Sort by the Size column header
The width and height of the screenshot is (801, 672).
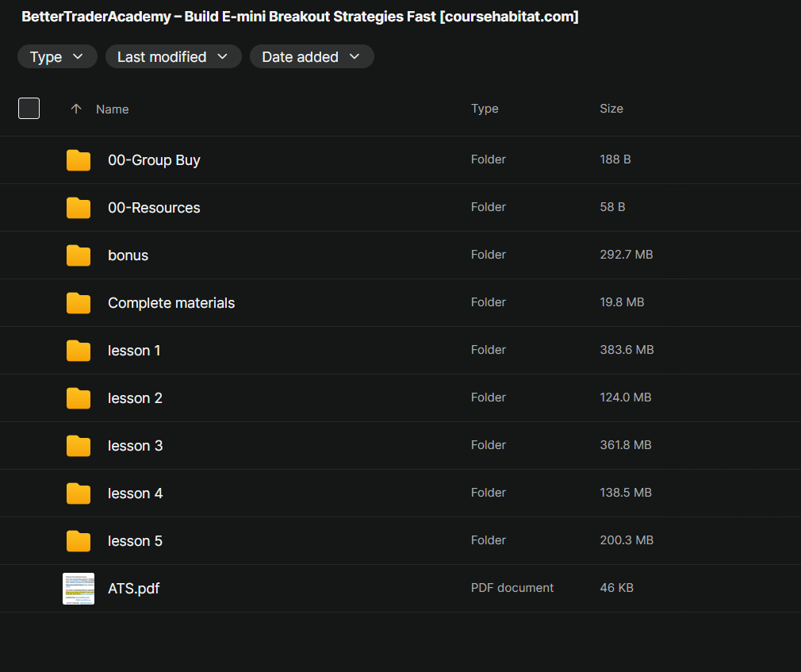611,109
